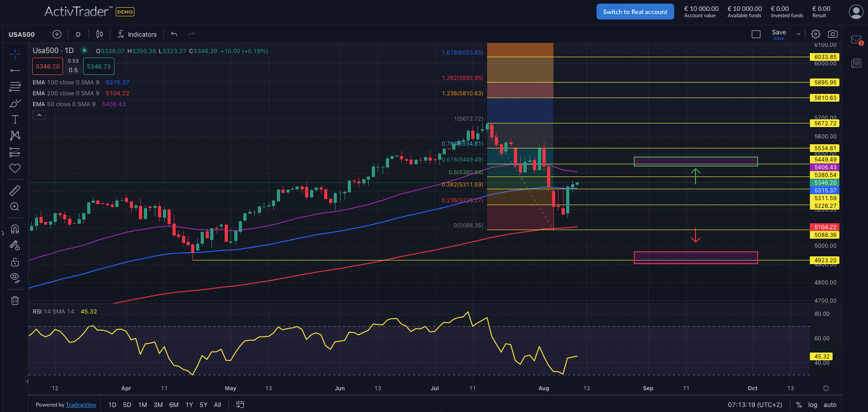The width and height of the screenshot is (868, 412).
Task: Select the 5D timeframe tab
Action: [127, 405]
